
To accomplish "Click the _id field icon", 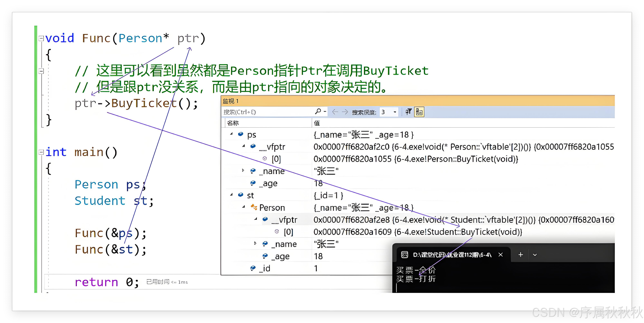I will click(x=253, y=268).
